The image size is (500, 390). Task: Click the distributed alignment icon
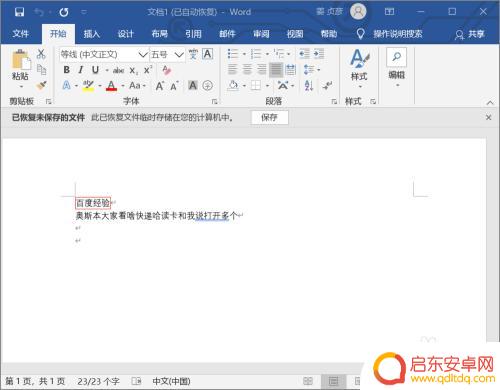[291, 70]
